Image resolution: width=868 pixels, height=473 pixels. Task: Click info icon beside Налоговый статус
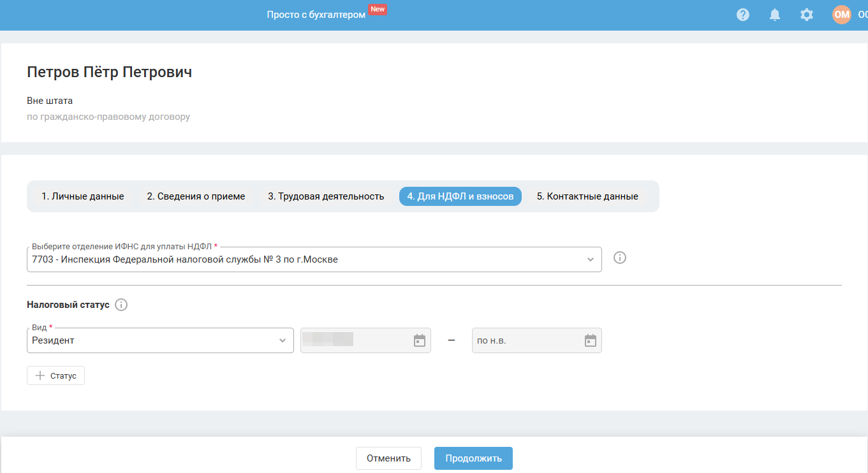tap(121, 305)
